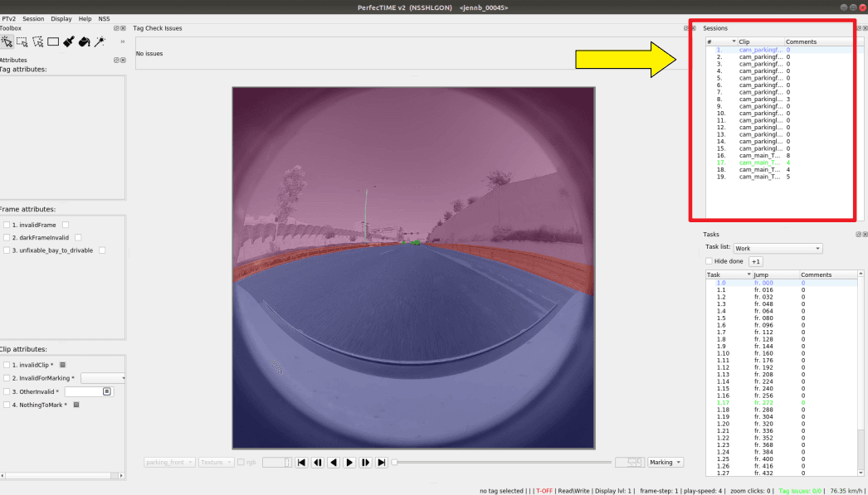Sort tasks by the Task column
The width and height of the screenshot is (868, 495).
tap(729, 275)
